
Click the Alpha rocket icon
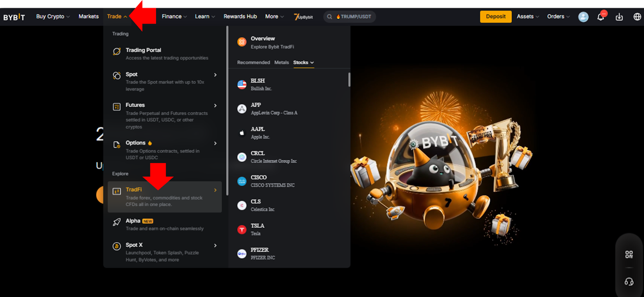[x=117, y=222]
